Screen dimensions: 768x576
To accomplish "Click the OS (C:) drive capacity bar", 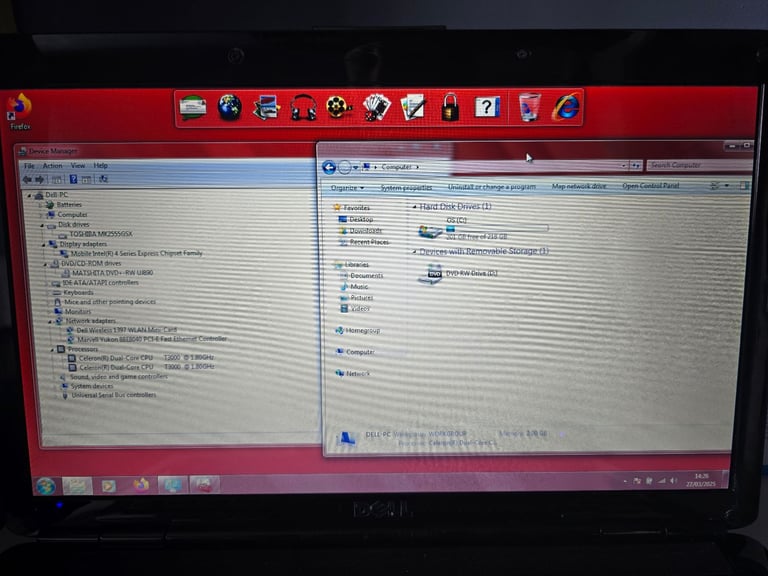I will 497,229.
